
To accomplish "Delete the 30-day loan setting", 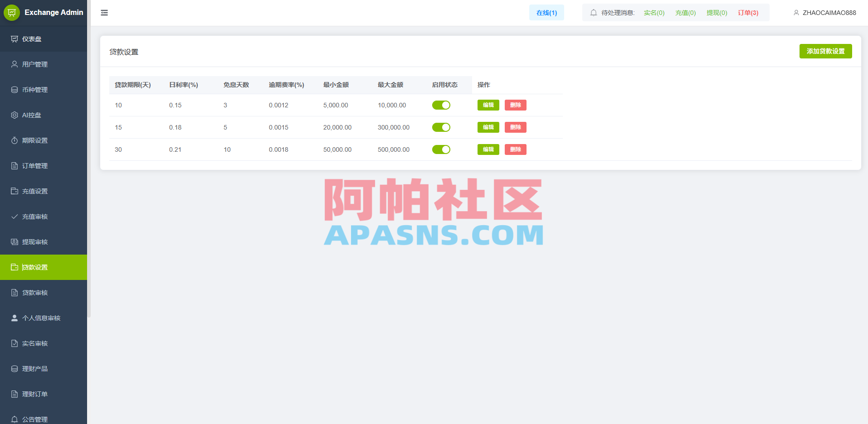I will (516, 149).
